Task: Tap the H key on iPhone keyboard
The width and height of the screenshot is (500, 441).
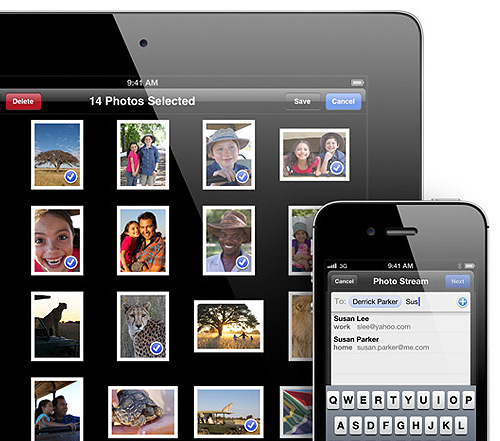Action: (x=416, y=426)
